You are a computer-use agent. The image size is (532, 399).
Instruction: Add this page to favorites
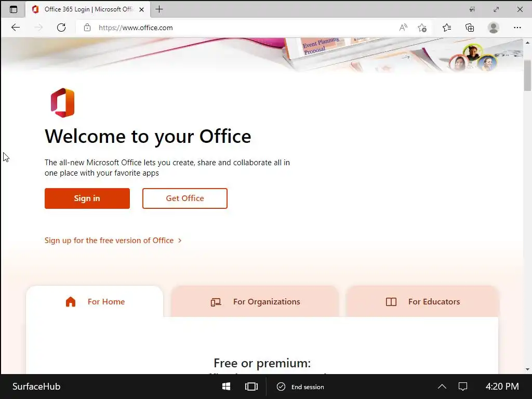[x=422, y=28]
